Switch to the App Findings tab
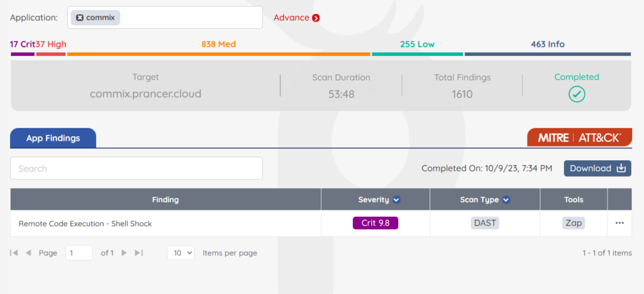 tap(53, 138)
